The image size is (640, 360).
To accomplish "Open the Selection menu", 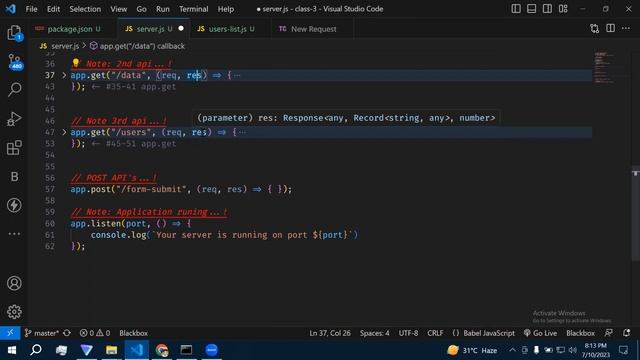I will coord(85,9).
